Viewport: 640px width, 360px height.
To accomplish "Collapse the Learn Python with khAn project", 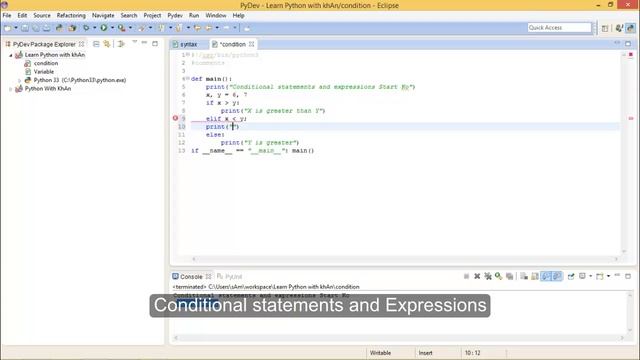I will (11, 55).
